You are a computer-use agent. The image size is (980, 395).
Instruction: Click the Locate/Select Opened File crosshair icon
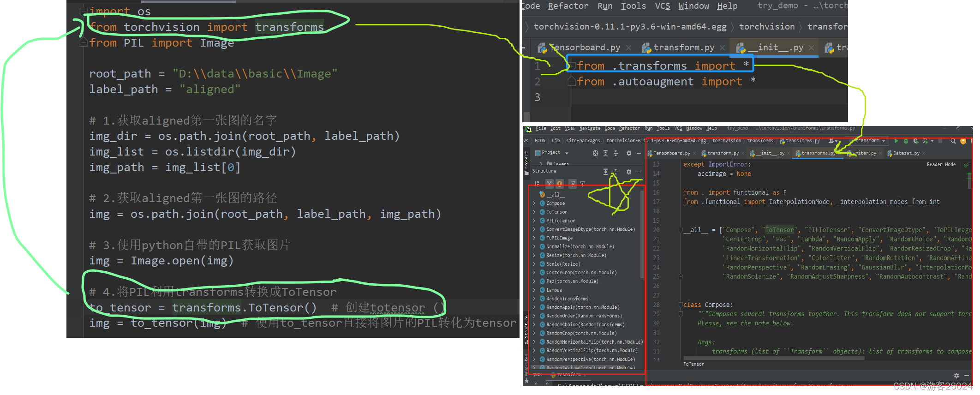pos(595,153)
